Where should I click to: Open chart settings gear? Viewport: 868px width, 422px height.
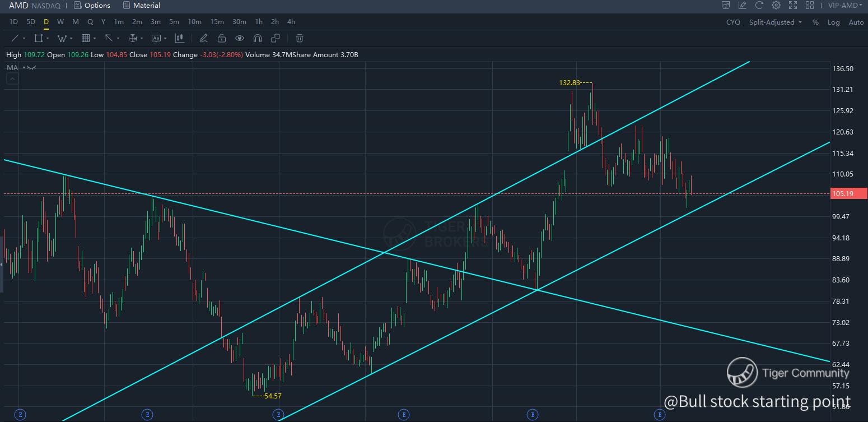tap(776, 6)
